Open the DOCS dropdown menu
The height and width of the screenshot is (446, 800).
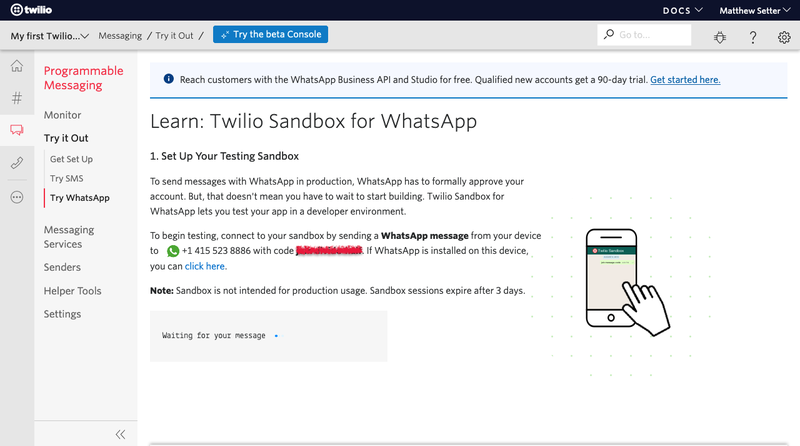coord(683,10)
